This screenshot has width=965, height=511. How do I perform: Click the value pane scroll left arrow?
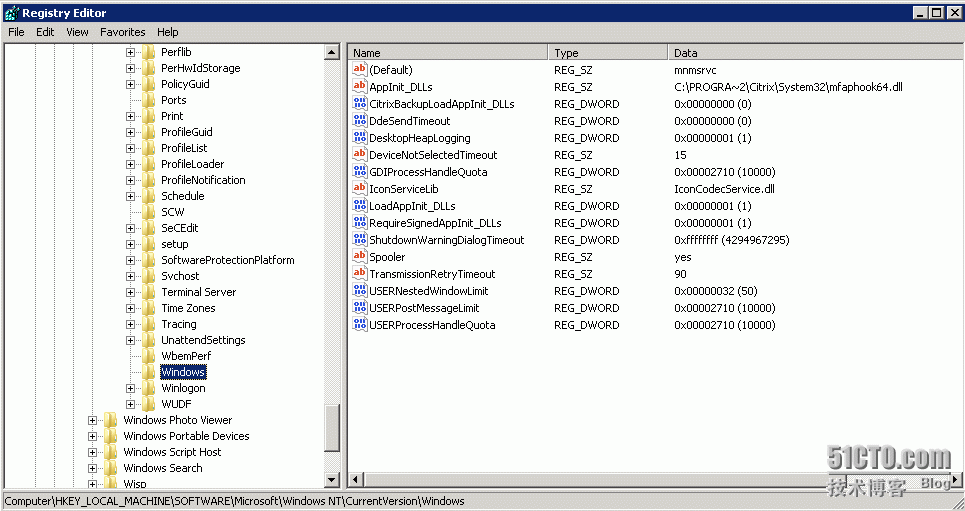[x=356, y=479]
